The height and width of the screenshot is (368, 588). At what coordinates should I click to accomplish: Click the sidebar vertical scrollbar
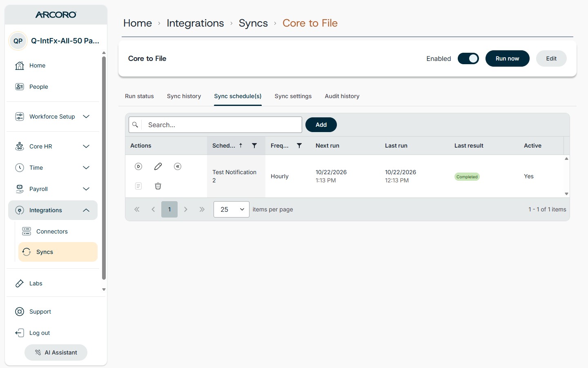(x=104, y=168)
